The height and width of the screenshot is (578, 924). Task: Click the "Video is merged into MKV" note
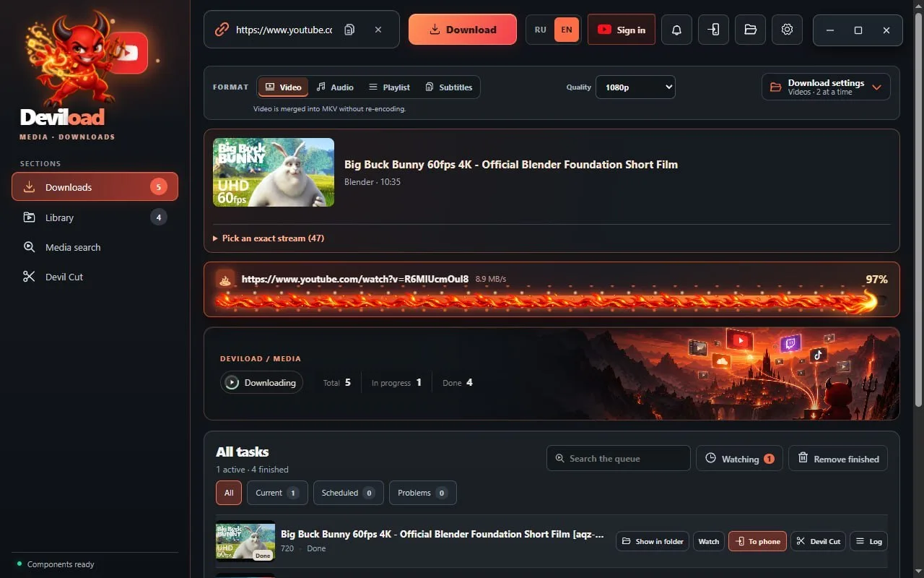click(329, 109)
